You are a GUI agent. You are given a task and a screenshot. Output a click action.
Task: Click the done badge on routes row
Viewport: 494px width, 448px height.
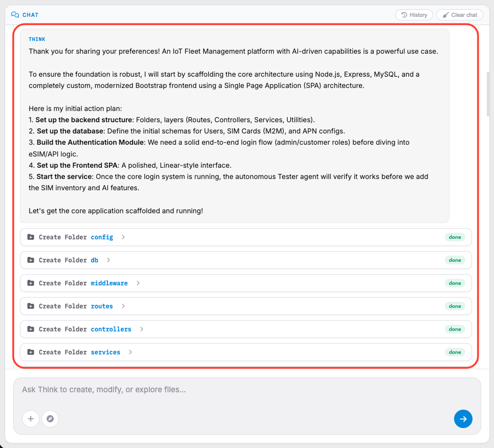click(x=455, y=306)
